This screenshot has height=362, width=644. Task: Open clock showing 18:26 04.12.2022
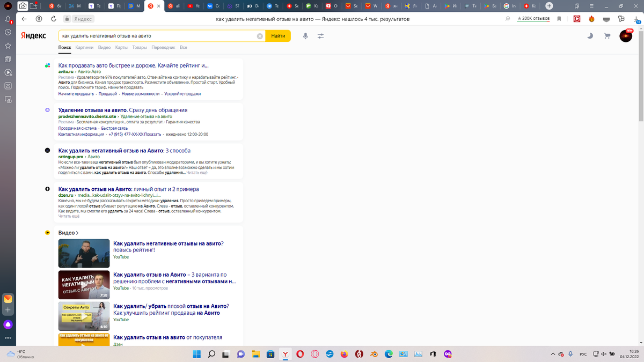[628, 354]
